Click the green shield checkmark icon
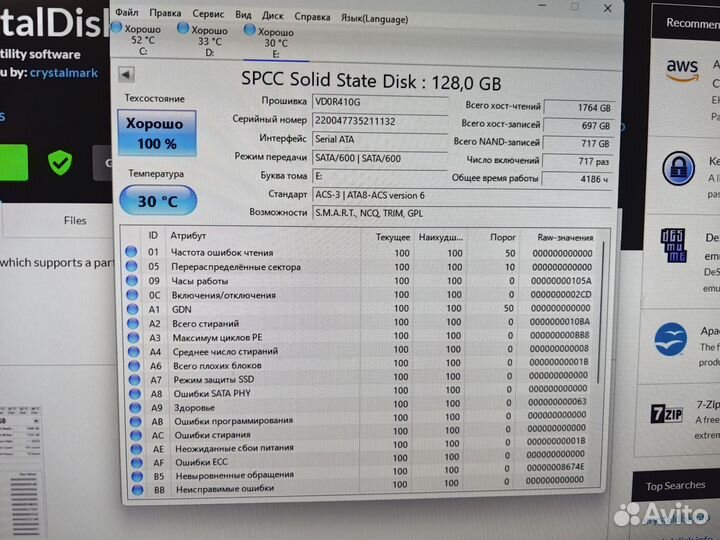720x540 pixels. (60, 162)
